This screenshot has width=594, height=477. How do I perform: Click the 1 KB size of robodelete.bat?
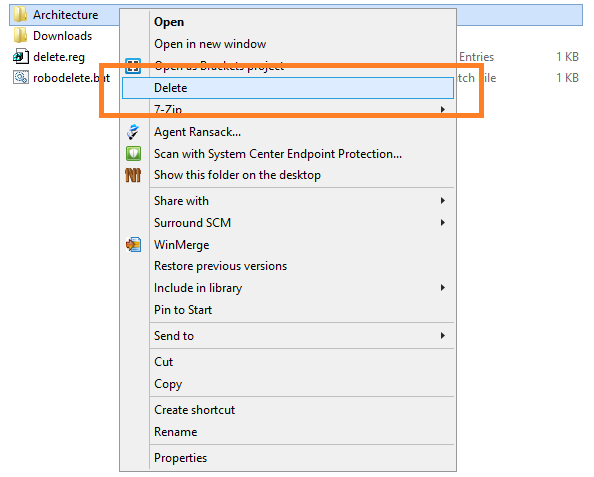(x=567, y=78)
